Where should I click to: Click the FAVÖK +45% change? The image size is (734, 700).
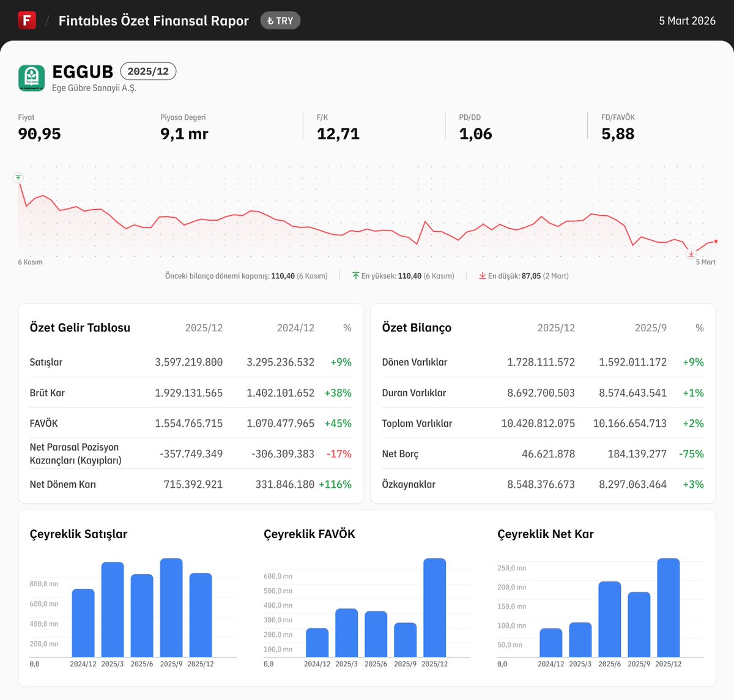click(338, 423)
